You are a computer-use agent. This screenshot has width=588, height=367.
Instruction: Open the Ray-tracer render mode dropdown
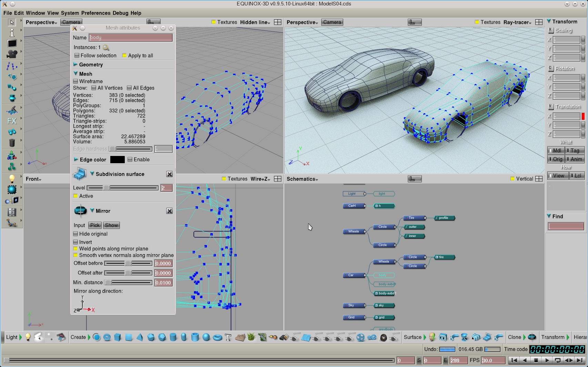[517, 22]
